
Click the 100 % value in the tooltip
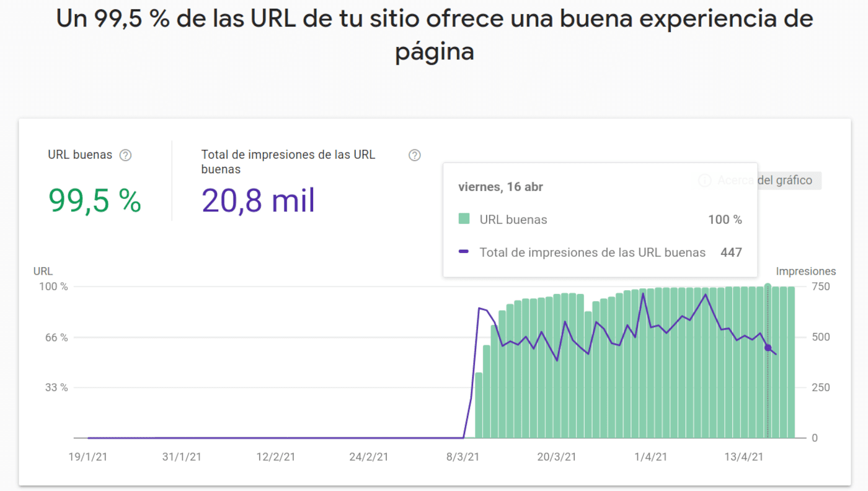coord(725,219)
